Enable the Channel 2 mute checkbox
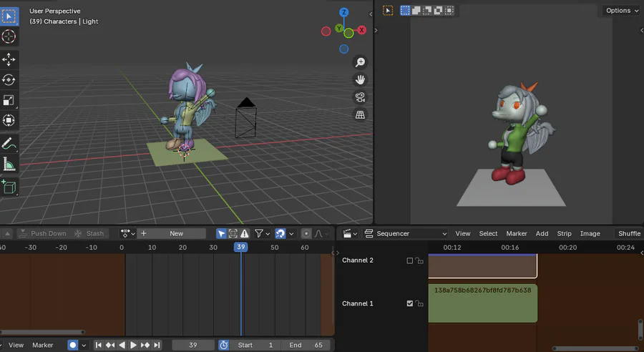This screenshot has height=352, width=644. tap(409, 261)
